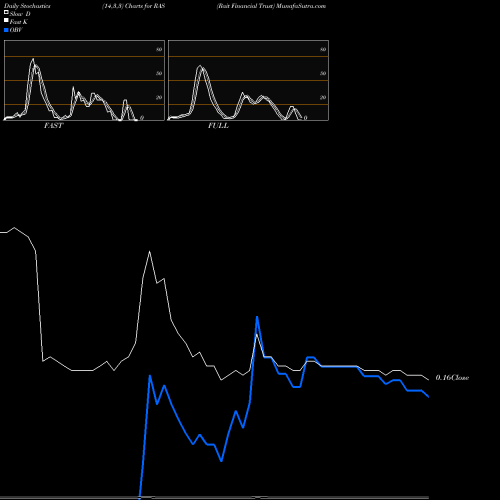Image resolution: width=500 pixels, height=500 pixels.
Task: Click the 'Slow D' legend label
Action: tap(20, 14)
